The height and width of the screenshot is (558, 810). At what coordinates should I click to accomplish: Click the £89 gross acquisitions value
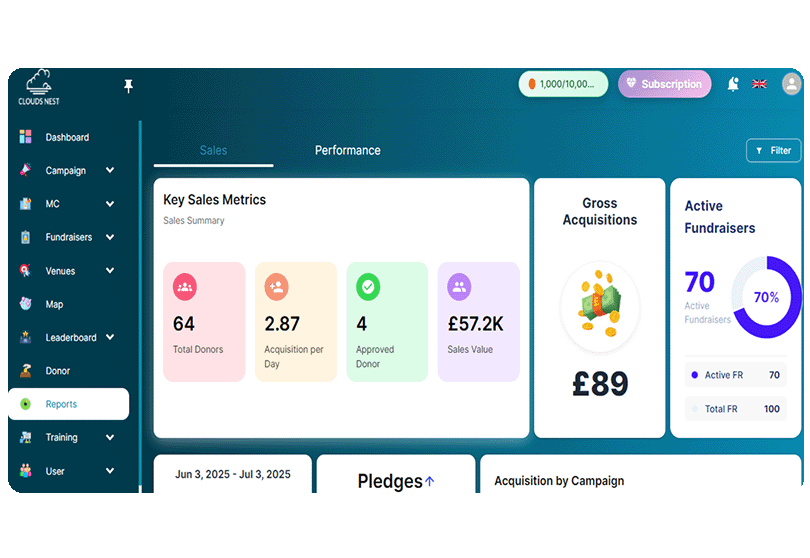[600, 384]
